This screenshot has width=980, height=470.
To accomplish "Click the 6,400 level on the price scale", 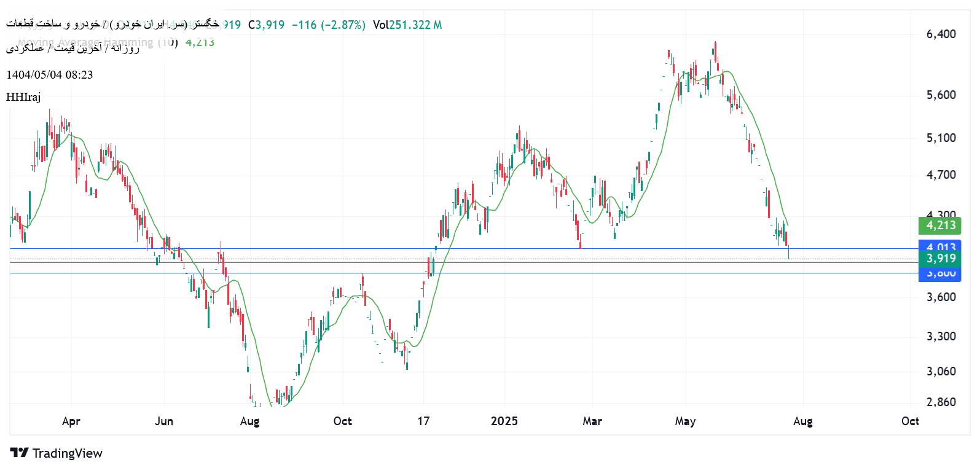I will coord(941,34).
